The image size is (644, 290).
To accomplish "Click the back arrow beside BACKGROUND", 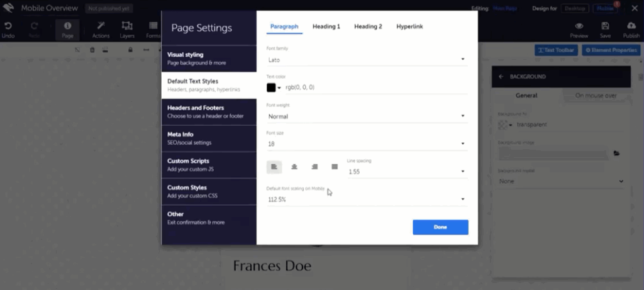I will (x=501, y=76).
